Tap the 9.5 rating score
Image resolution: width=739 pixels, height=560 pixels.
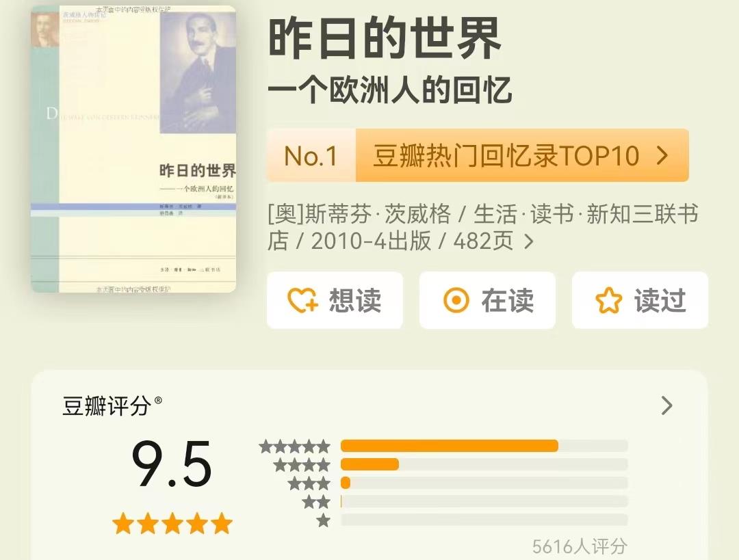click(172, 464)
